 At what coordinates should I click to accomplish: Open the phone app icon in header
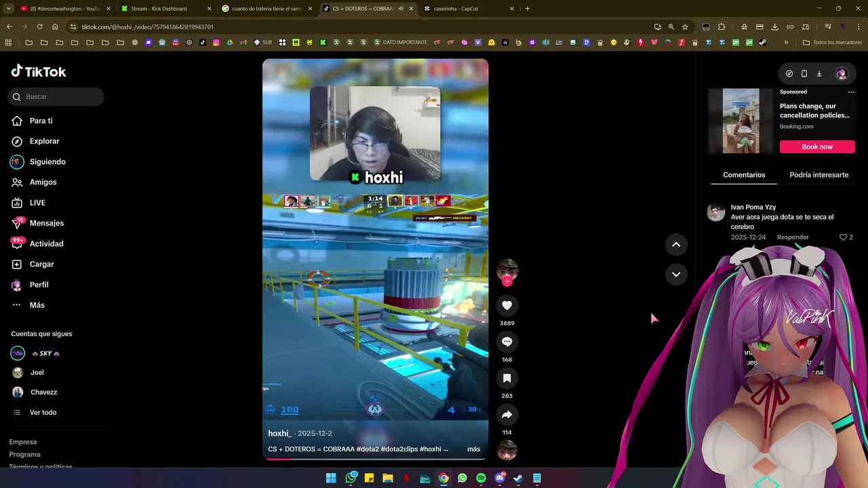(x=804, y=74)
